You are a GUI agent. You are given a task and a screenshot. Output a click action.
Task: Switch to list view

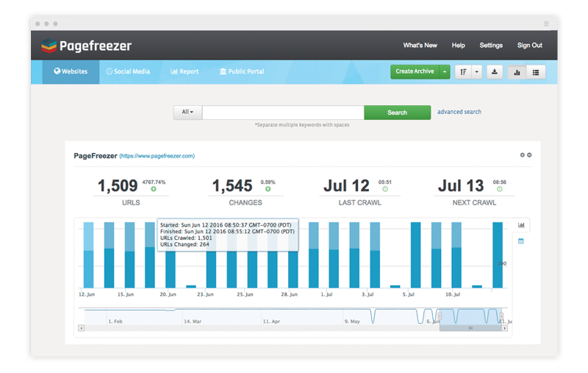point(536,71)
